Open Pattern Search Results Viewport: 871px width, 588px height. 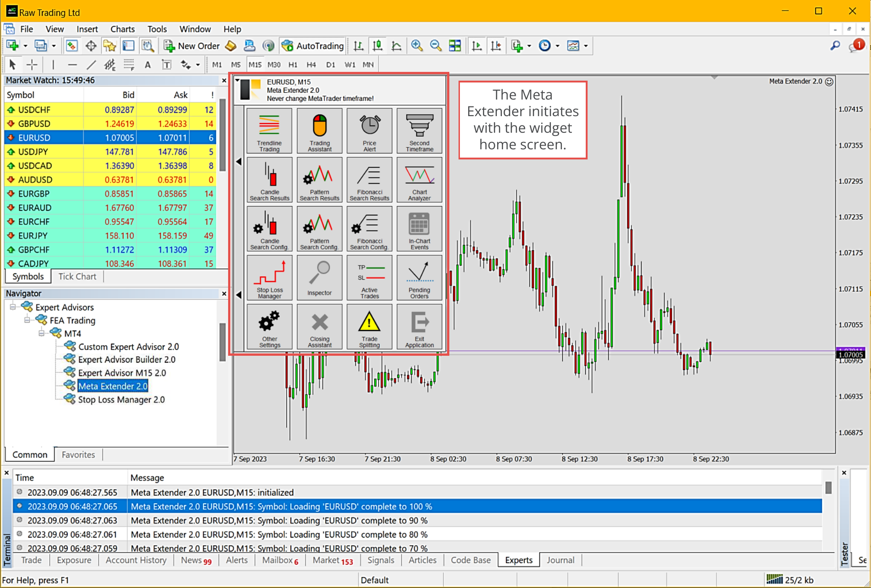[319, 180]
